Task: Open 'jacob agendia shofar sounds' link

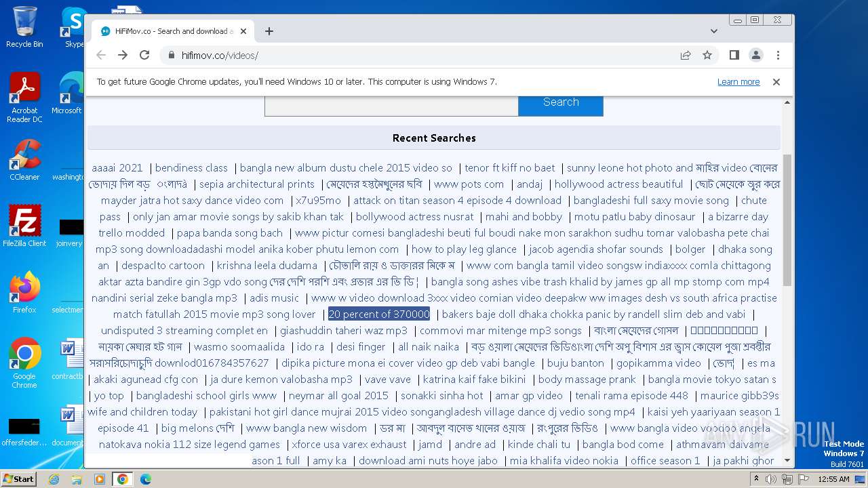Action: [x=596, y=249]
